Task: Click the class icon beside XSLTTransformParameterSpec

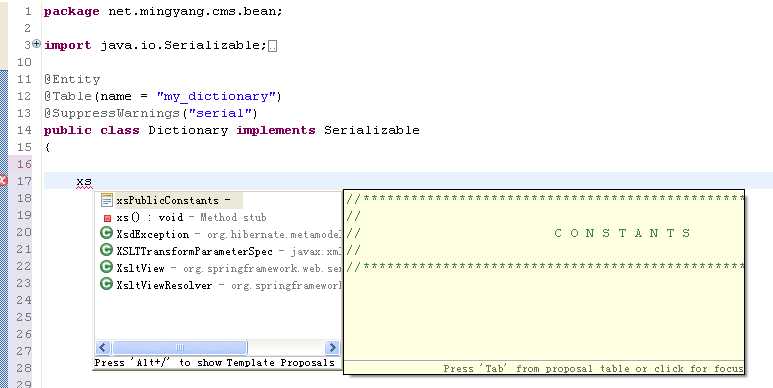Action: pos(106,250)
